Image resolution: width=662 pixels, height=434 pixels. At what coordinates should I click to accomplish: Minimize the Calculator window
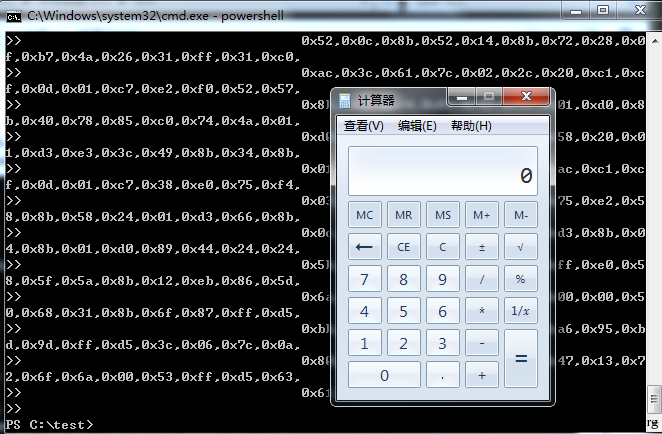click(462, 97)
